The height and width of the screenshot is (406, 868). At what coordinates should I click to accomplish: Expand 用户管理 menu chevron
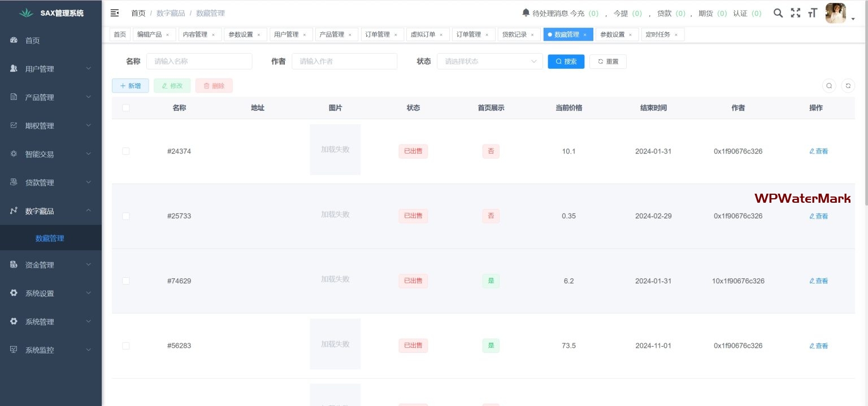click(x=88, y=68)
